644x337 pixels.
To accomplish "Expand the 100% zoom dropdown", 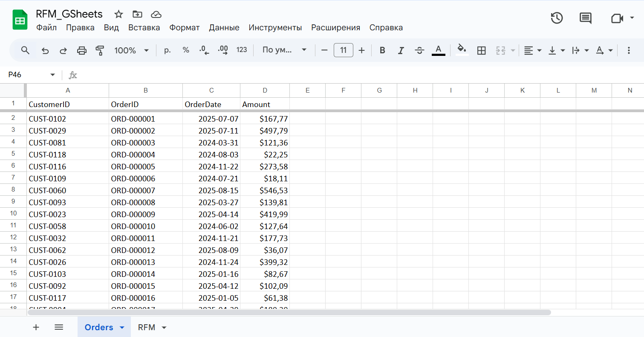I will tap(131, 50).
